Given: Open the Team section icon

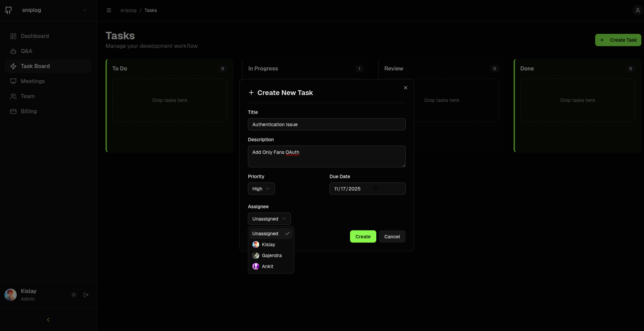Looking at the screenshot, I should 13,96.
